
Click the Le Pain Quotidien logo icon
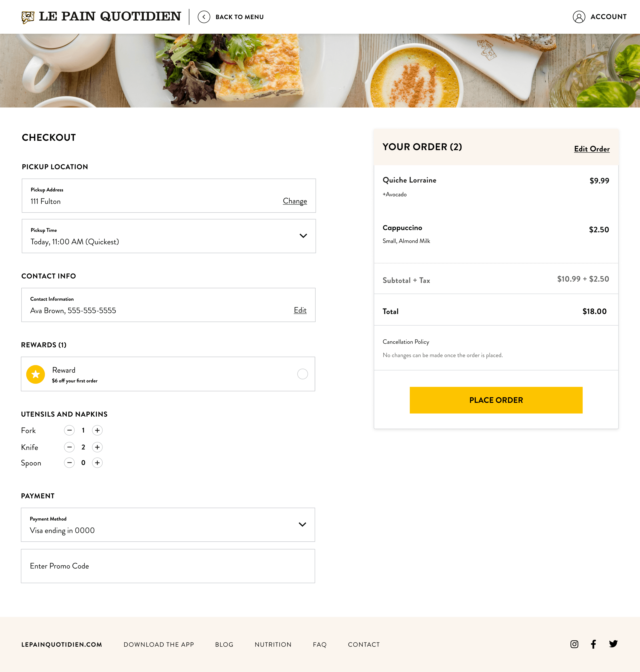28,17
